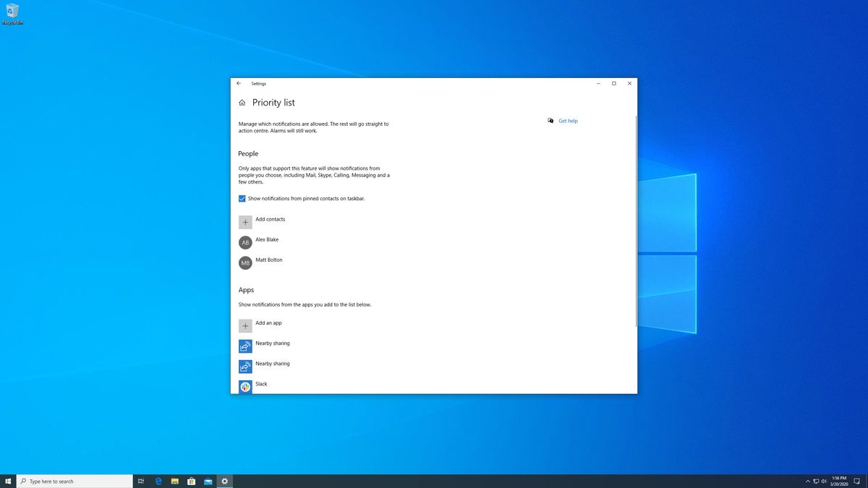Screen dimensions: 868x488
Task: Click the speaker icon in the system tray
Action: pyautogui.click(x=824, y=480)
